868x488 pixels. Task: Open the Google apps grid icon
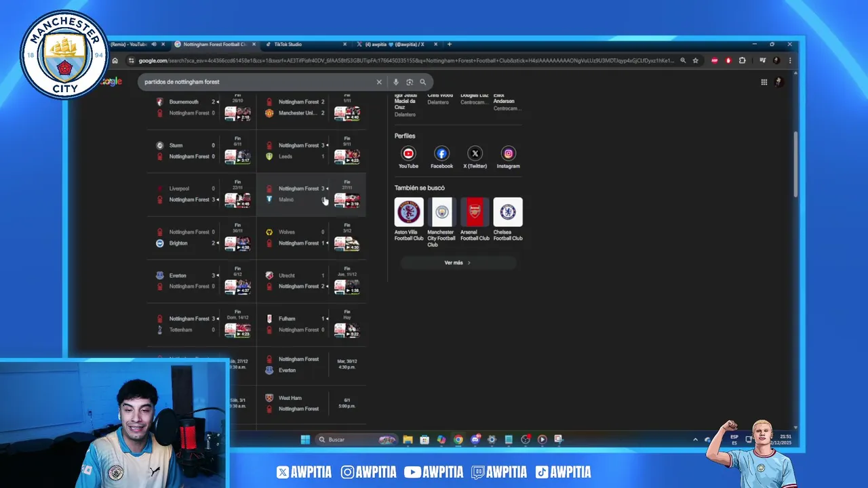tap(764, 82)
